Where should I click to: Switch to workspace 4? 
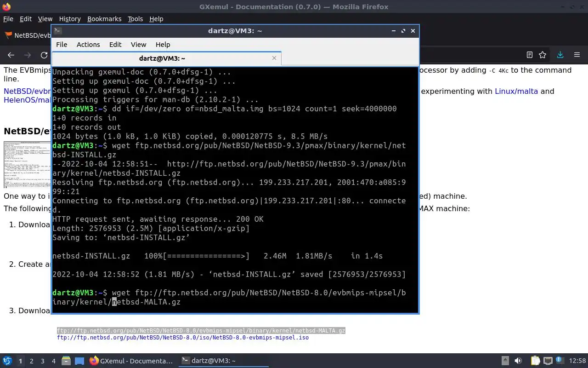(x=53, y=361)
